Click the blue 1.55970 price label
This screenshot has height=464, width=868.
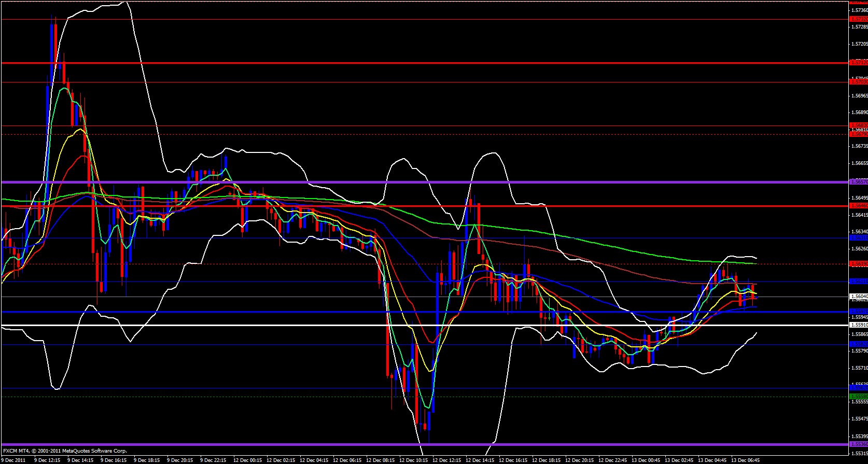tap(858, 312)
